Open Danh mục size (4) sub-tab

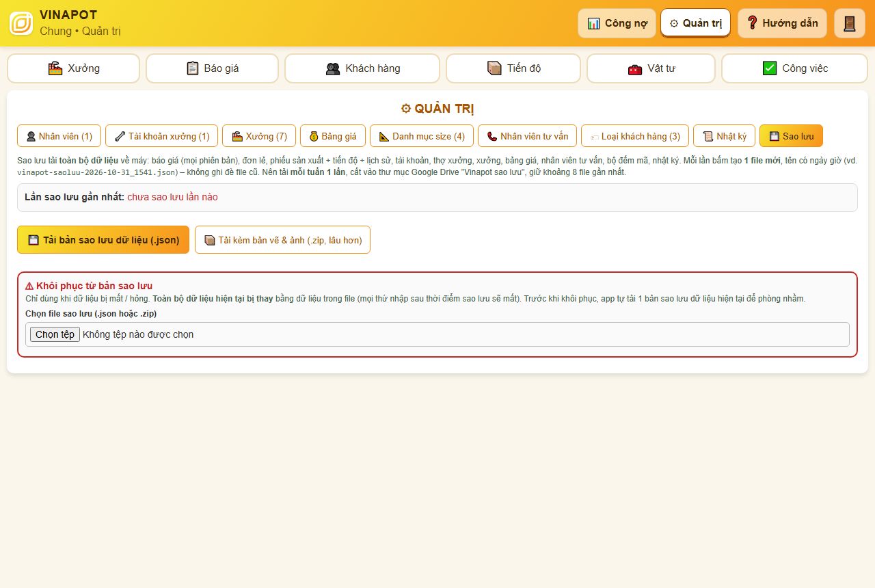coord(422,136)
